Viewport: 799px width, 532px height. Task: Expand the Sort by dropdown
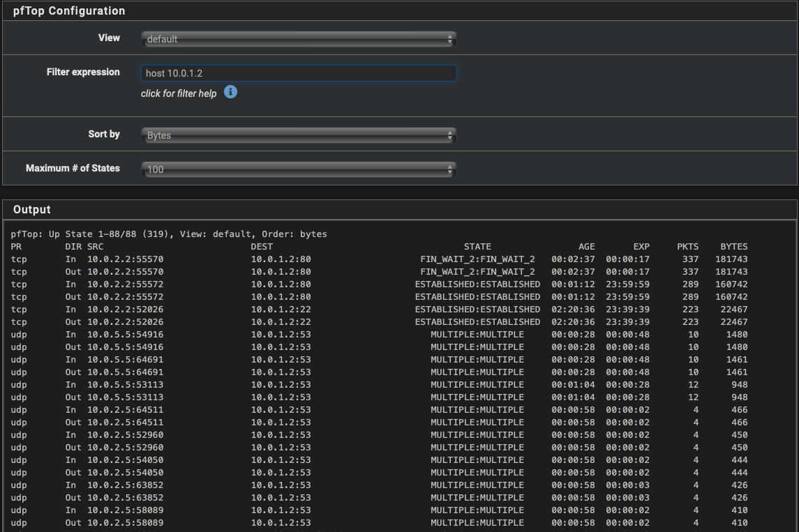point(299,135)
